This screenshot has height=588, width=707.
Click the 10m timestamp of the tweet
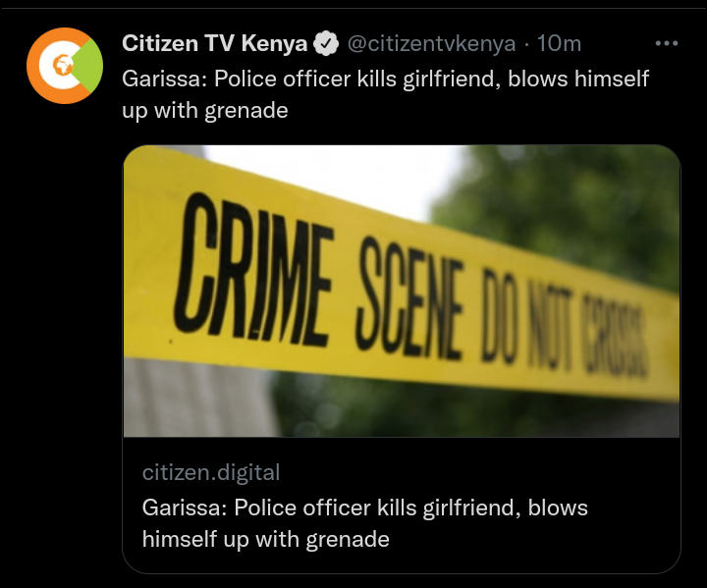pos(559,44)
